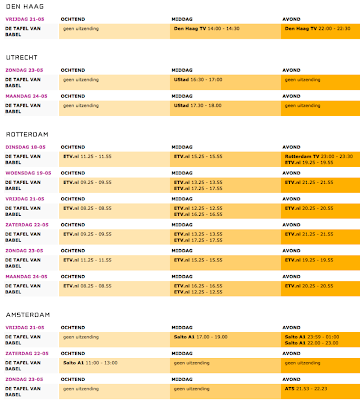The height and width of the screenshot is (400, 360).
Task: Choose the UStad 17:30 - 18:00 Monday listing
Action: pyautogui.click(x=197, y=105)
